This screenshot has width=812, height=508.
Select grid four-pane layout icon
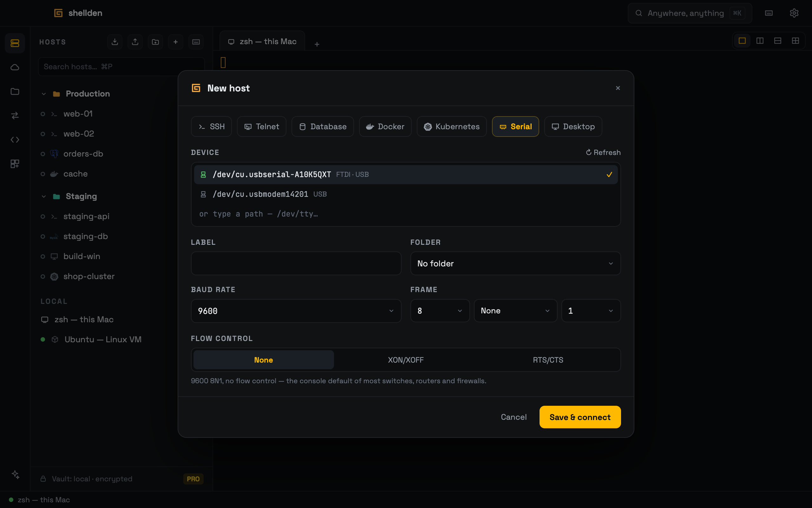pos(796,41)
